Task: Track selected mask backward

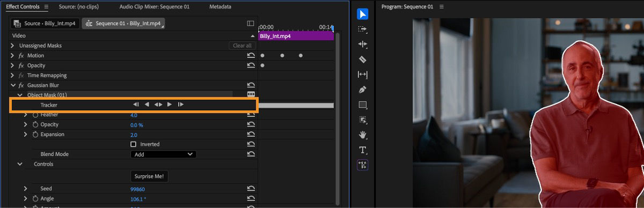Action: pos(147,105)
